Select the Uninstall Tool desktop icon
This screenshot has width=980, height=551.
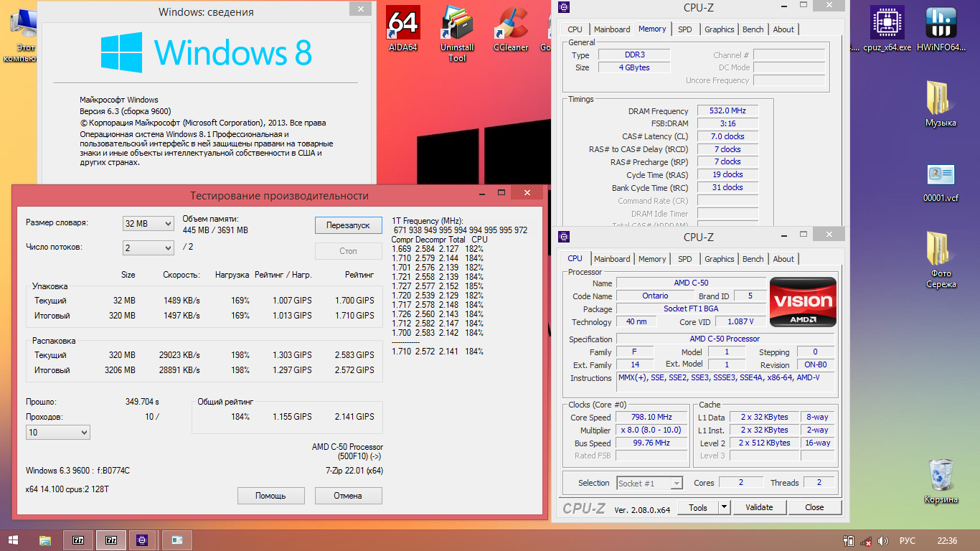tap(457, 34)
